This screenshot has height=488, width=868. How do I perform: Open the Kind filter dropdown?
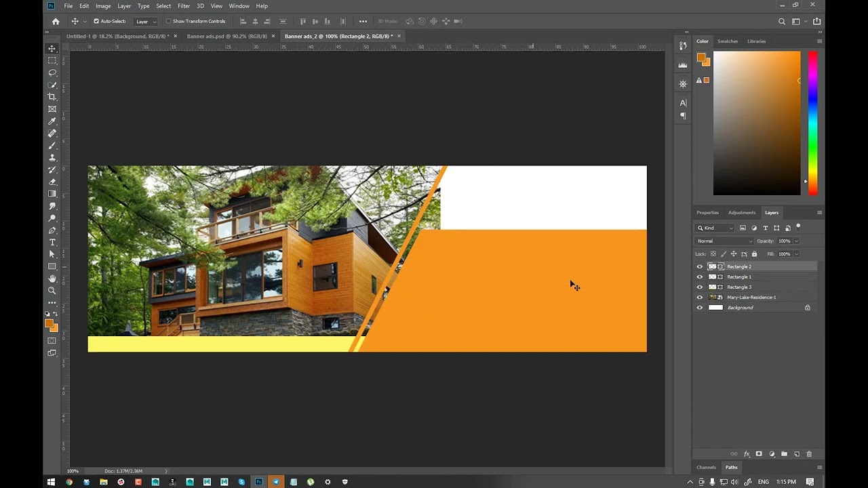(x=715, y=228)
